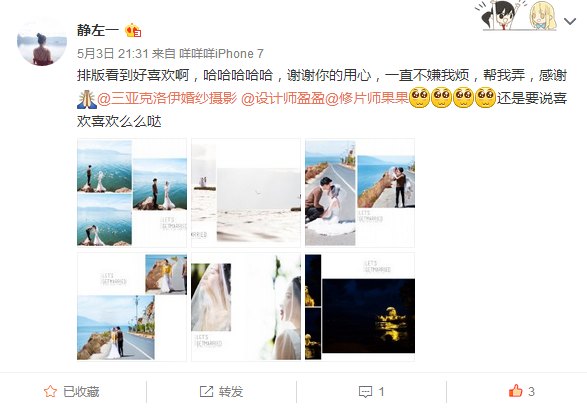Open the roadside kissing couple thumbnail

[x=360, y=193]
